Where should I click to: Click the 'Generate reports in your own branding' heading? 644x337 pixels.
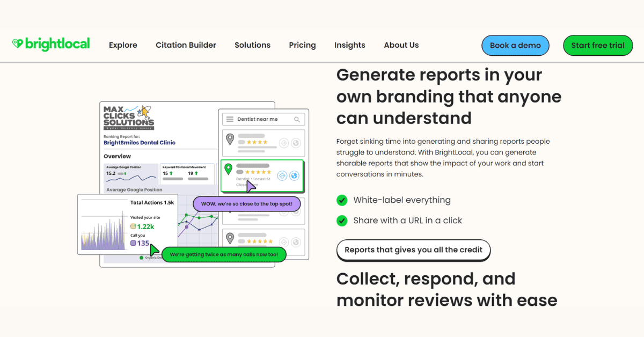pos(449,96)
